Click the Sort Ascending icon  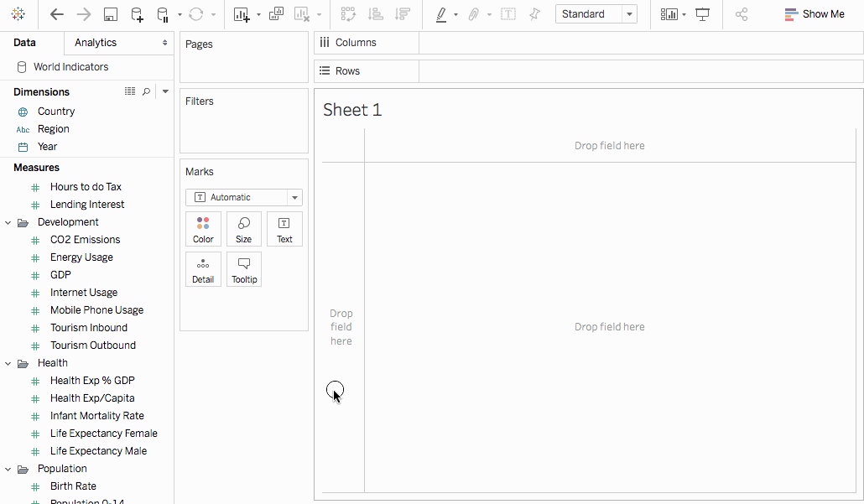[375, 14]
